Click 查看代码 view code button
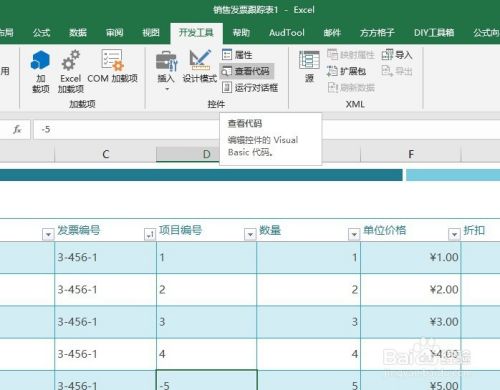500x390 pixels. pyautogui.click(x=247, y=71)
